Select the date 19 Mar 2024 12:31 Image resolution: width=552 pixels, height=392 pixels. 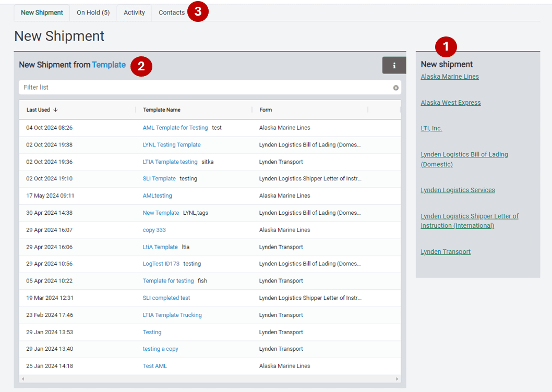point(50,298)
